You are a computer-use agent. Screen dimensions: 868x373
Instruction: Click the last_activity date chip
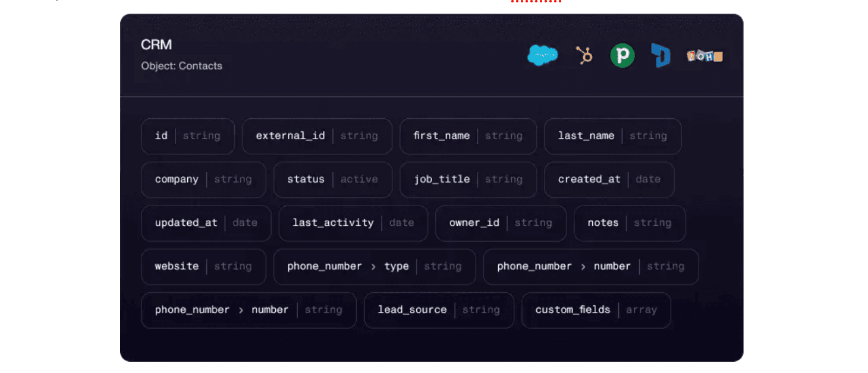click(x=353, y=223)
